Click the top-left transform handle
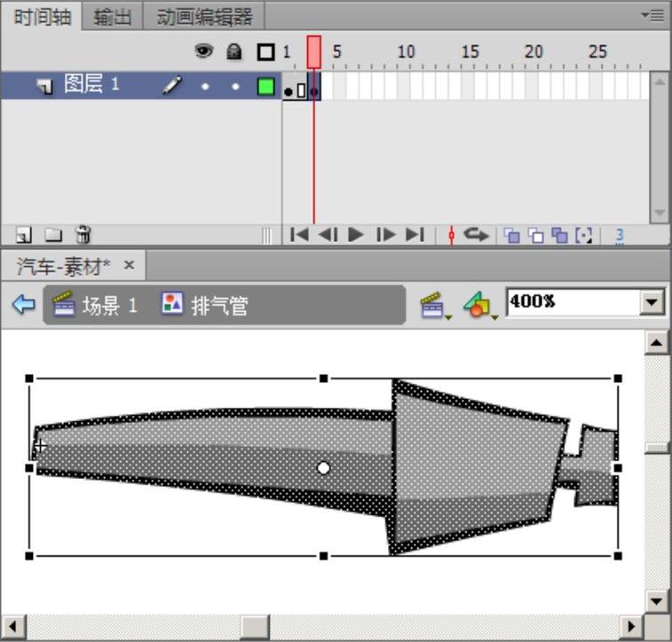This screenshot has width=672, height=642. click(29, 378)
